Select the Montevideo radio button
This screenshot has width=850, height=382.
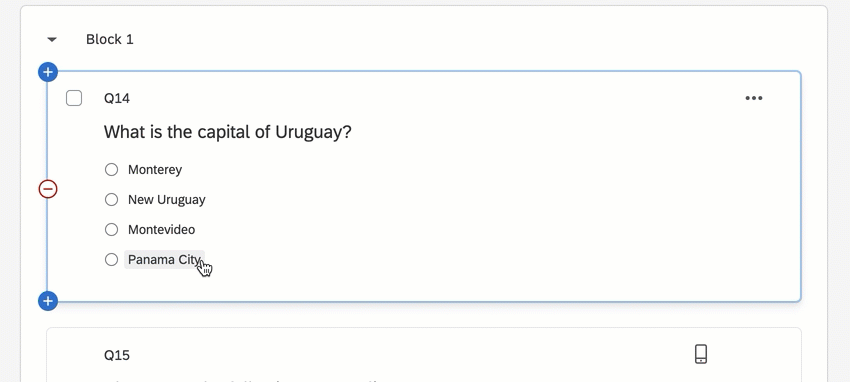point(111,230)
